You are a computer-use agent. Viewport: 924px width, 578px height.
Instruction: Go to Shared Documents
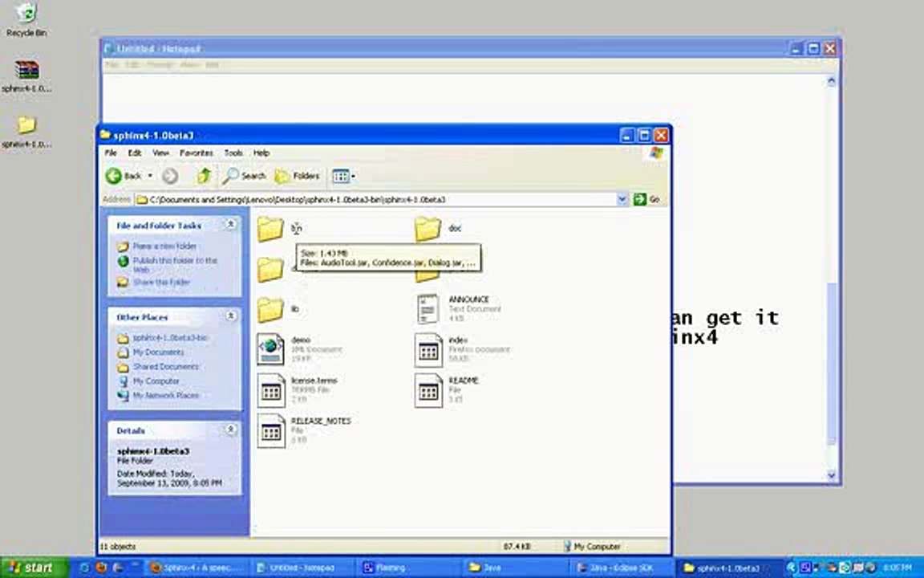(165, 366)
